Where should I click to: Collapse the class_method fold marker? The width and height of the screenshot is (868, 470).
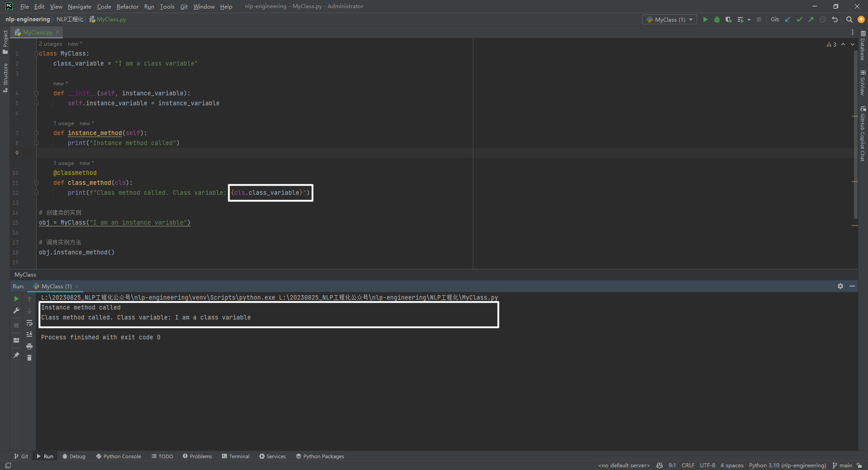click(36, 183)
